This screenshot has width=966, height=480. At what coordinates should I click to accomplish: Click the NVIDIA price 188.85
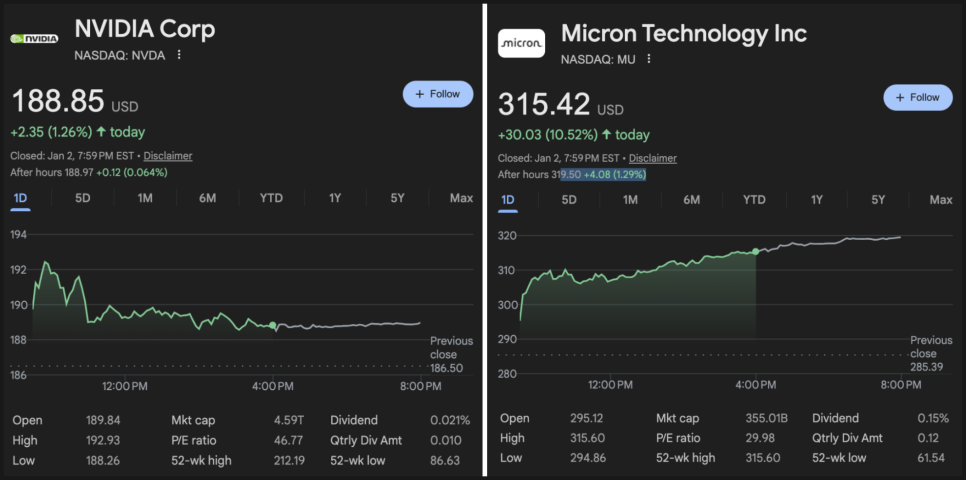(58, 102)
